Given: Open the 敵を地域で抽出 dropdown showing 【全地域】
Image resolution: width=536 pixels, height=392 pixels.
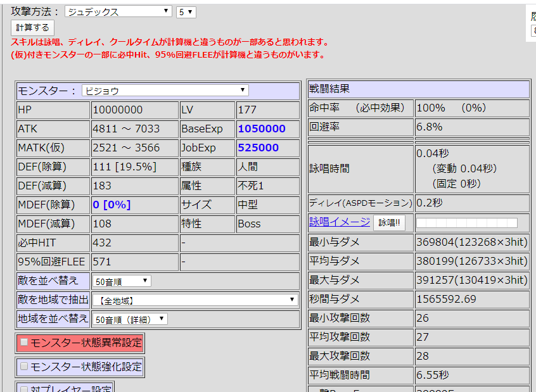Looking at the screenshot, I should click(x=195, y=300).
